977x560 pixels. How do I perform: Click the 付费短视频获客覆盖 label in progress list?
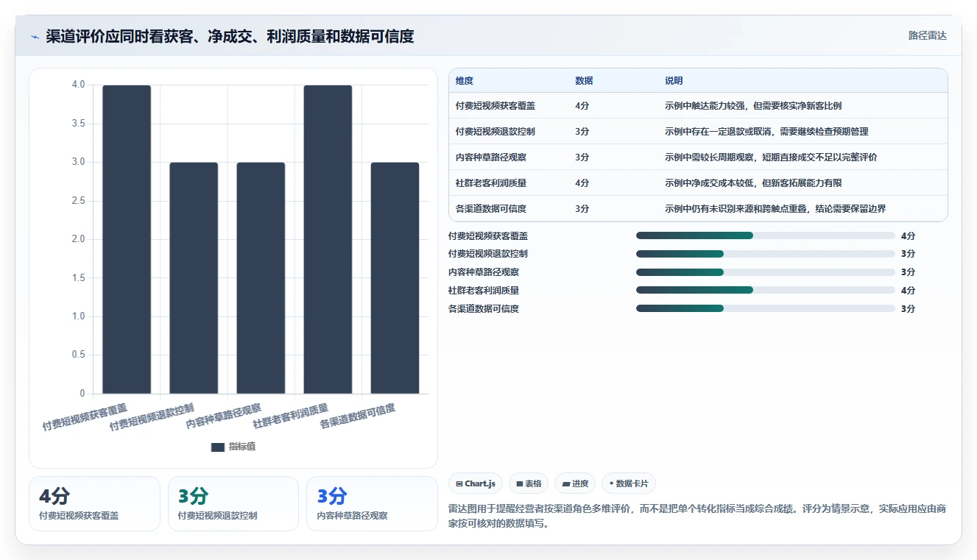tap(488, 235)
